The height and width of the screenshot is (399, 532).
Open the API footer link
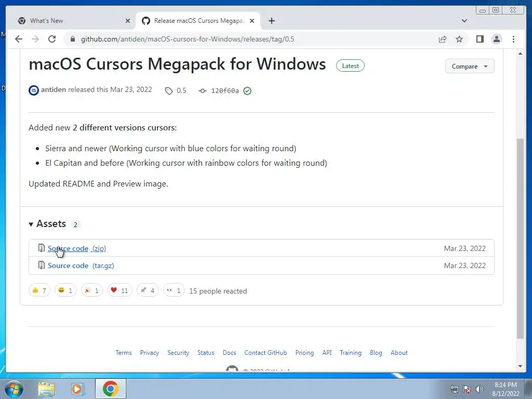click(327, 353)
